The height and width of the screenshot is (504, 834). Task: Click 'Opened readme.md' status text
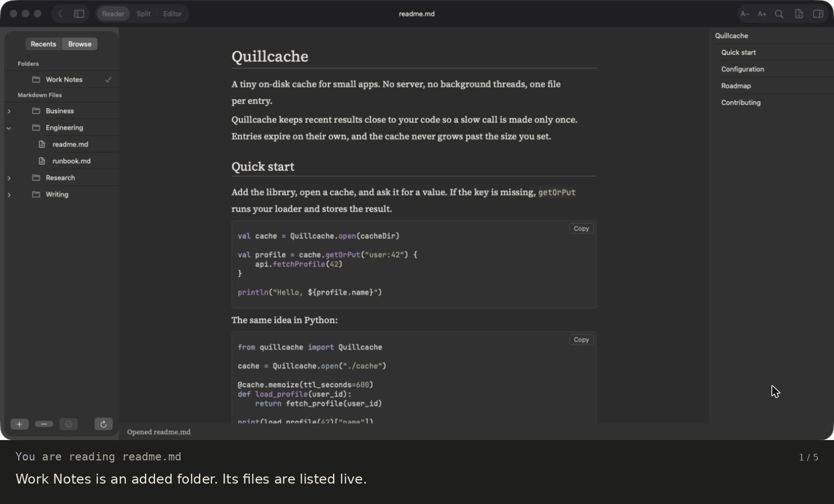(x=159, y=432)
